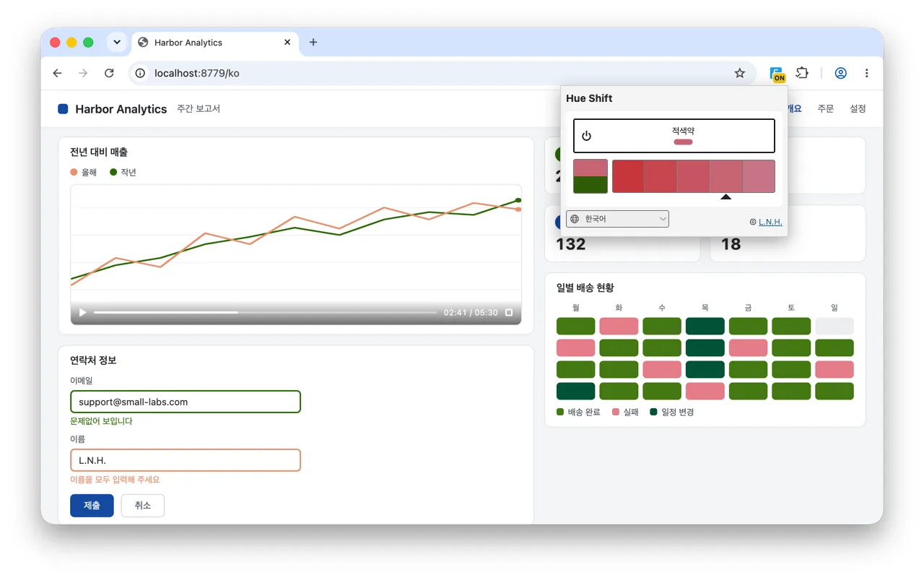
Task: Click the pink-over-green preview swatch
Action: [x=590, y=176]
